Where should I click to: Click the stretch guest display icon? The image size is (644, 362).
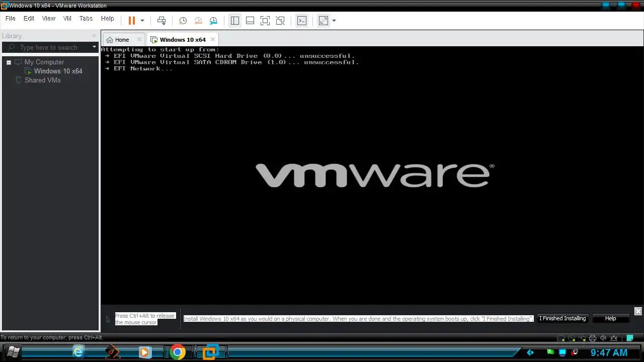[324, 21]
